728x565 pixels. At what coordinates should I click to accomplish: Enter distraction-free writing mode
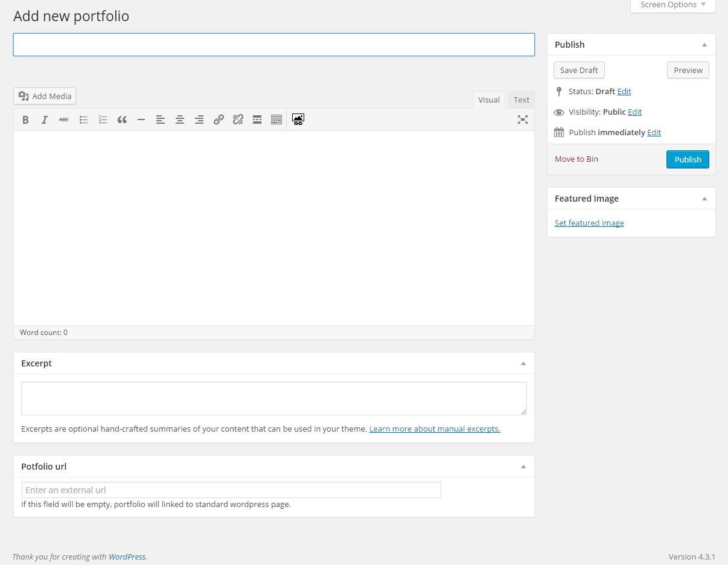pyautogui.click(x=523, y=120)
